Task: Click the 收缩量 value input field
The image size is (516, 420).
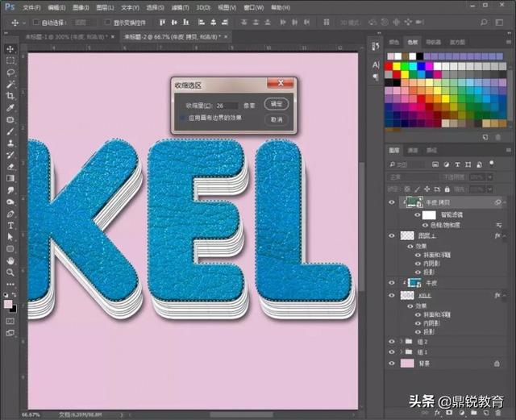Action: (227, 106)
